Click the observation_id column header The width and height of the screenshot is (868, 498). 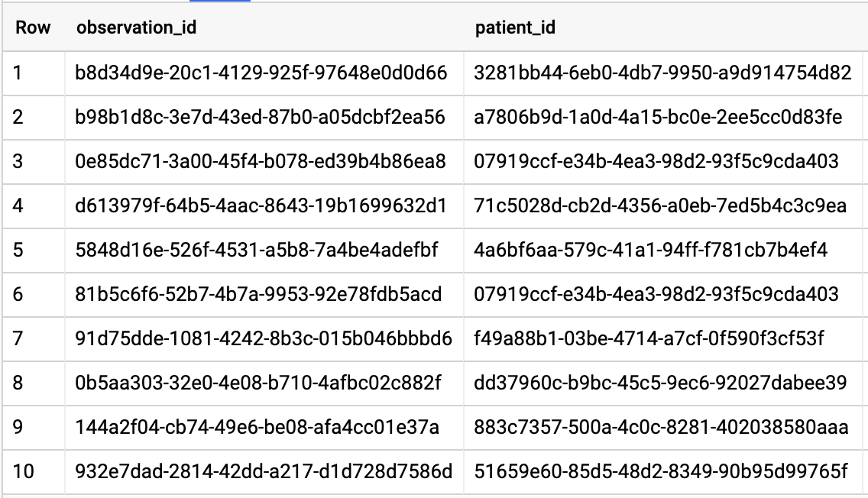point(136,28)
